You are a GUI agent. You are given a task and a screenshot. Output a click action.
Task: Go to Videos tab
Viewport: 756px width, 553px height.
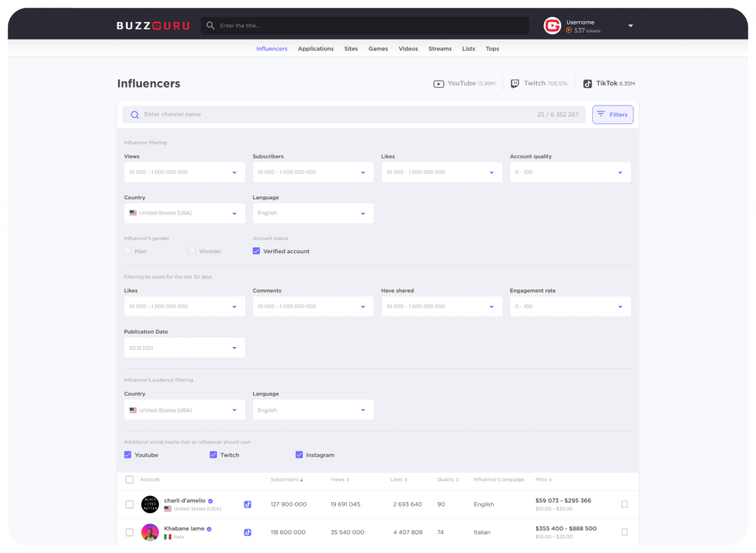(408, 49)
